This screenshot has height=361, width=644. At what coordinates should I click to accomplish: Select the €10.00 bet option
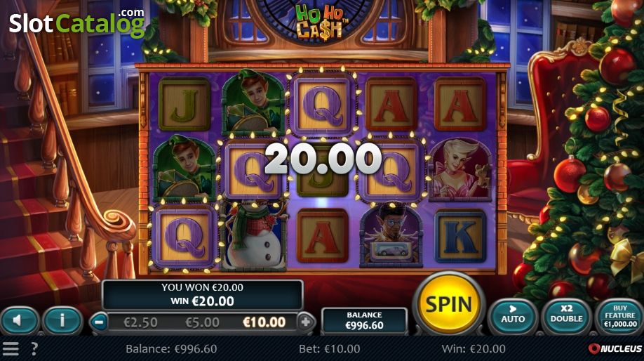click(x=264, y=322)
